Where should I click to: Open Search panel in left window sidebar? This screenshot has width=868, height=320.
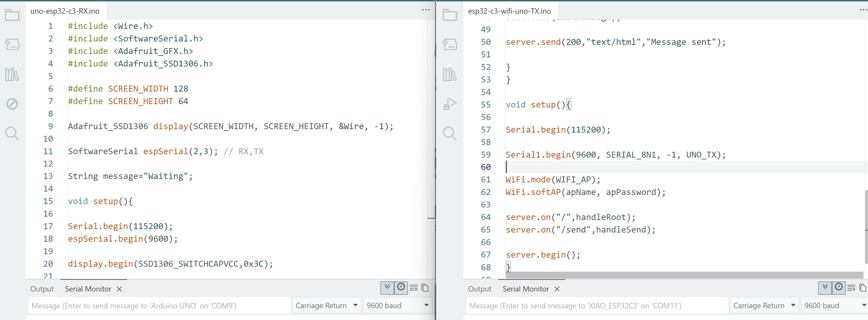[12, 133]
